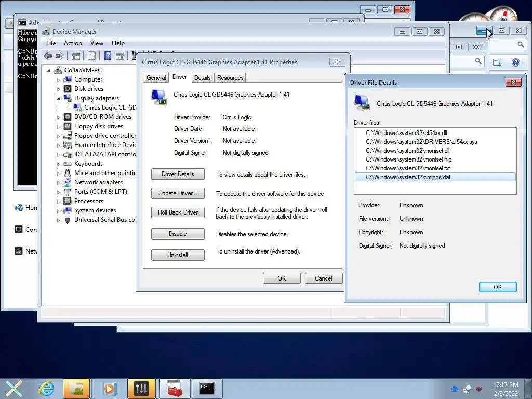The height and width of the screenshot is (399, 532).
Task: Click the Disable button
Action: click(178, 234)
